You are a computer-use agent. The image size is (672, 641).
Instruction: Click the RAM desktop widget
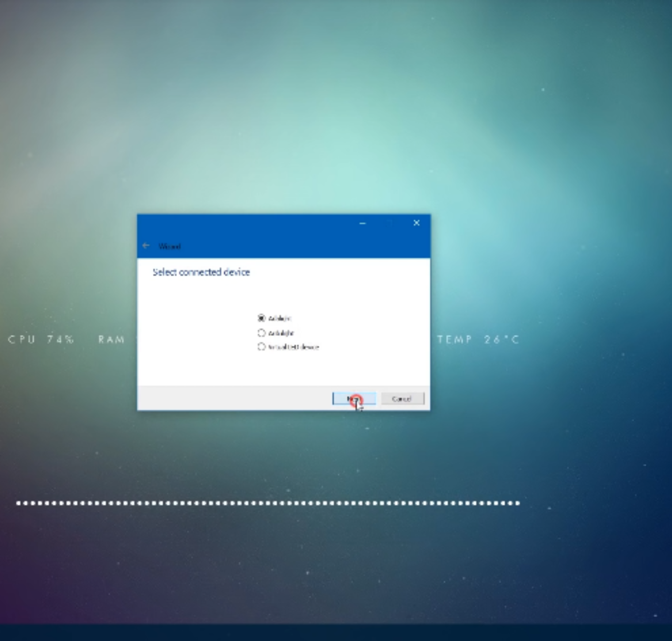click(111, 339)
